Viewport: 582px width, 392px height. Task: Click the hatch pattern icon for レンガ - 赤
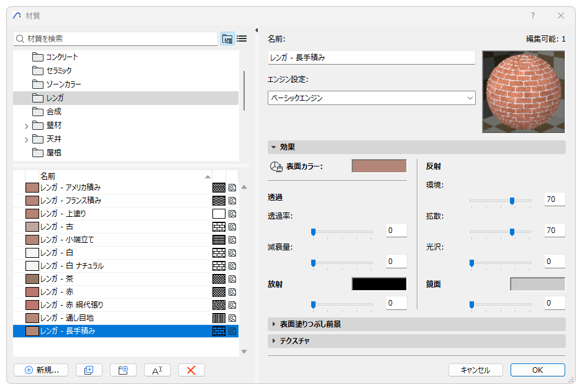pos(219,291)
